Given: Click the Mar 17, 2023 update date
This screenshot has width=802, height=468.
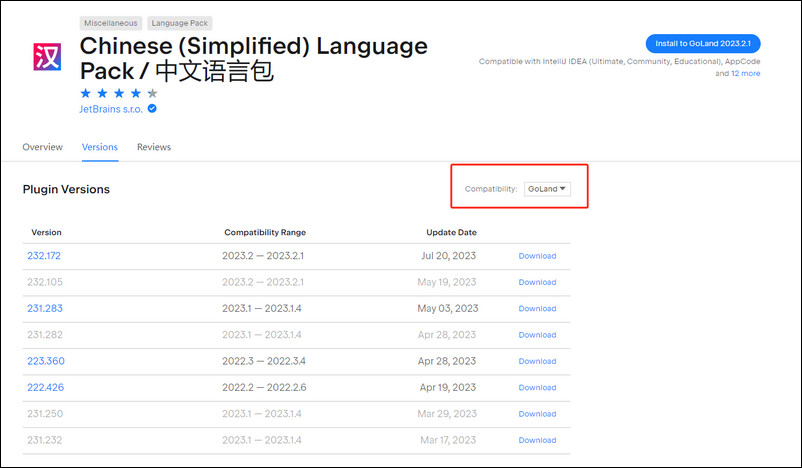Looking at the screenshot, I should tap(448, 440).
